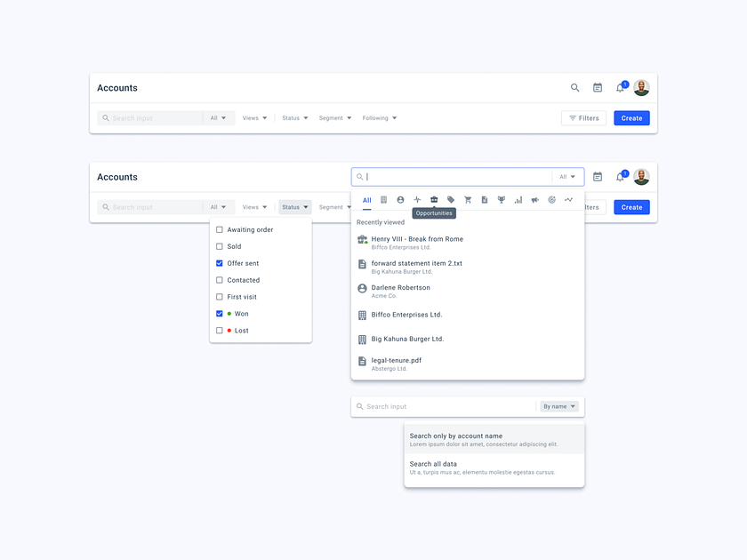Enable the Contacted status checkbox
Screen dimensions: 747x560
219,280
